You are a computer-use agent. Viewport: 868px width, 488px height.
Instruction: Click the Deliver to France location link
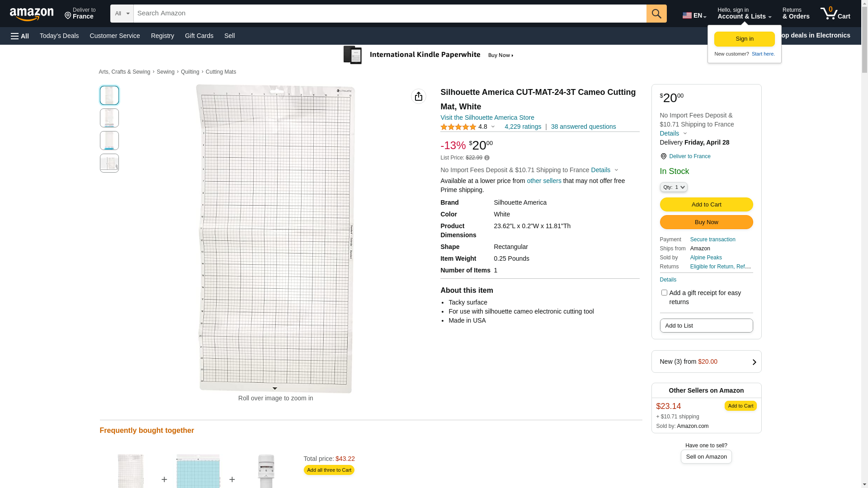pos(689,156)
